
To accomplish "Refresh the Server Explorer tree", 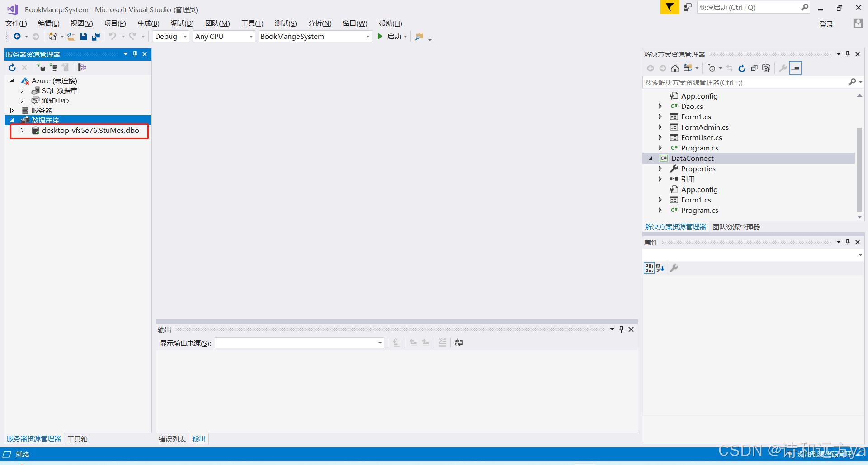I will pyautogui.click(x=12, y=68).
